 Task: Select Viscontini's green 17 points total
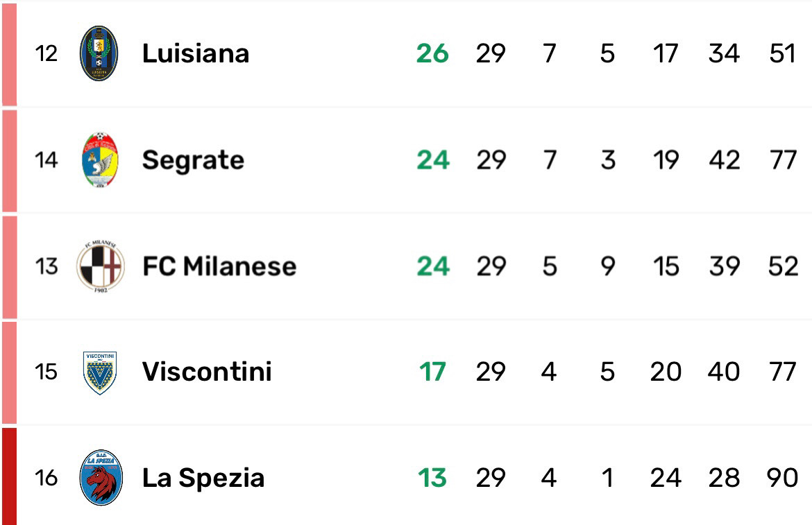tap(432, 372)
